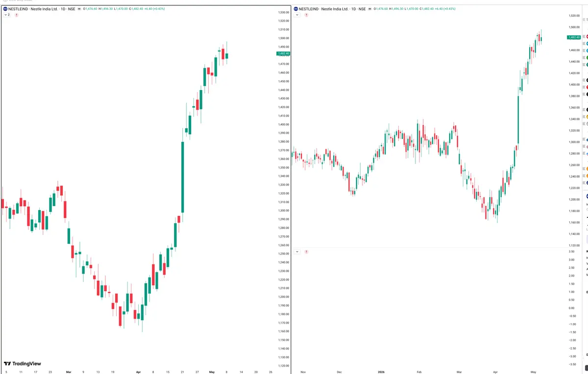The height and width of the screenshot is (374, 588).
Task: Click the green 1,482.40 price label in right chart
Action: click(x=574, y=37)
